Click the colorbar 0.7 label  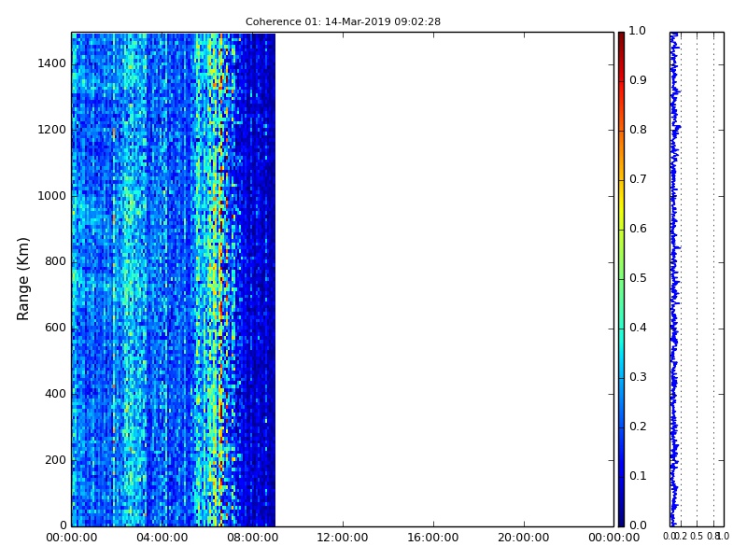point(638,179)
